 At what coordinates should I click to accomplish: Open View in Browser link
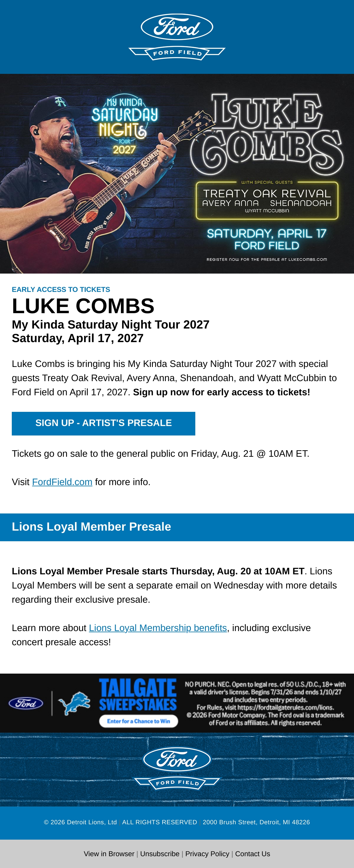point(109,854)
